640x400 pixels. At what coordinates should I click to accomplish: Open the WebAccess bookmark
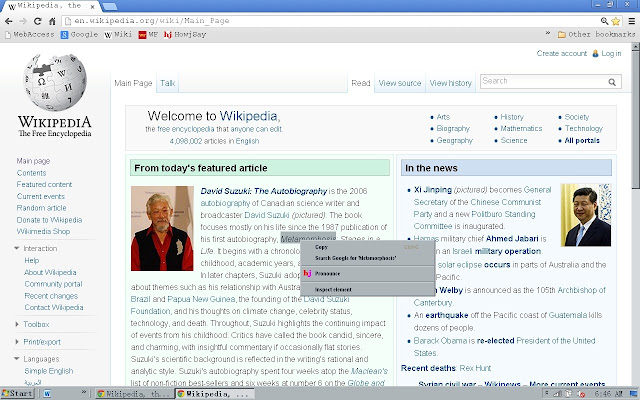coord(29,35)
